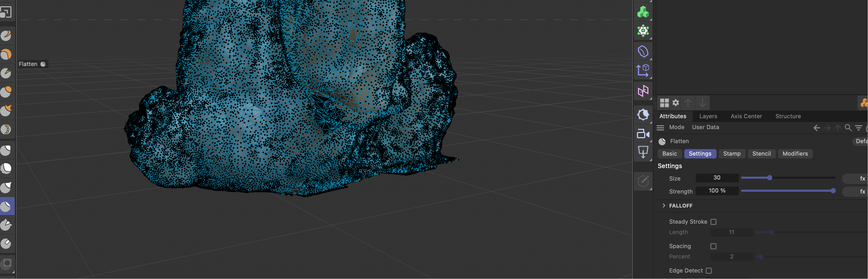Screen dimensions: 868x279
Task: Open the Mode menu in Attributes
Action: (676, 127)
